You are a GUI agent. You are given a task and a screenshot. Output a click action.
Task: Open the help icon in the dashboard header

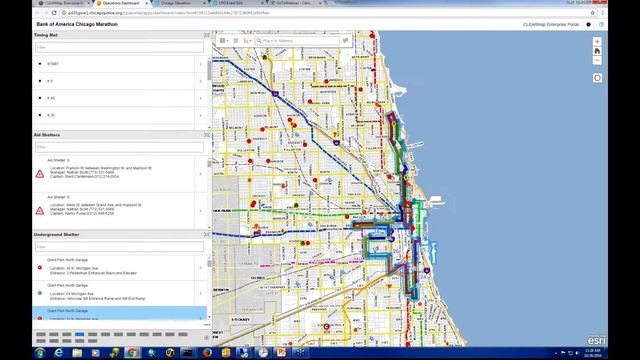pyautogui.click(x=601, y=24)
